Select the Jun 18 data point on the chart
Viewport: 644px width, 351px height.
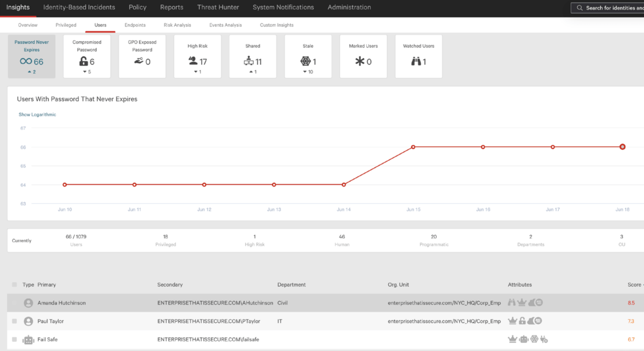(x=622, y=147)
